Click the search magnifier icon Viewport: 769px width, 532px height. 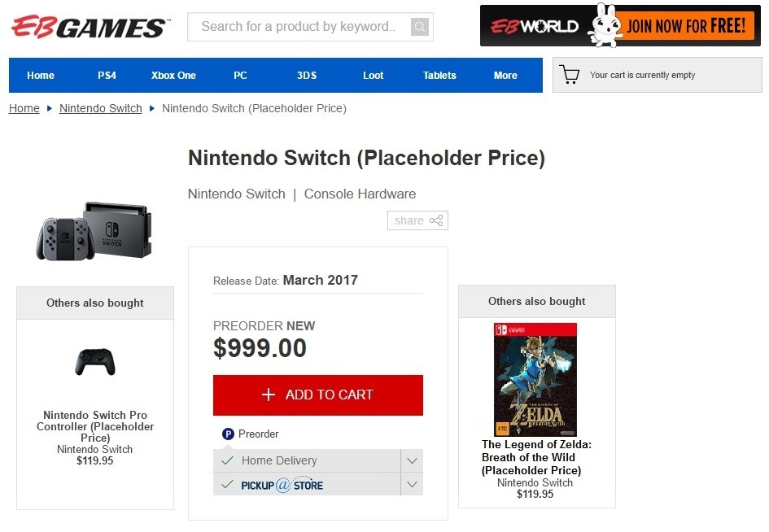point(419,27)
